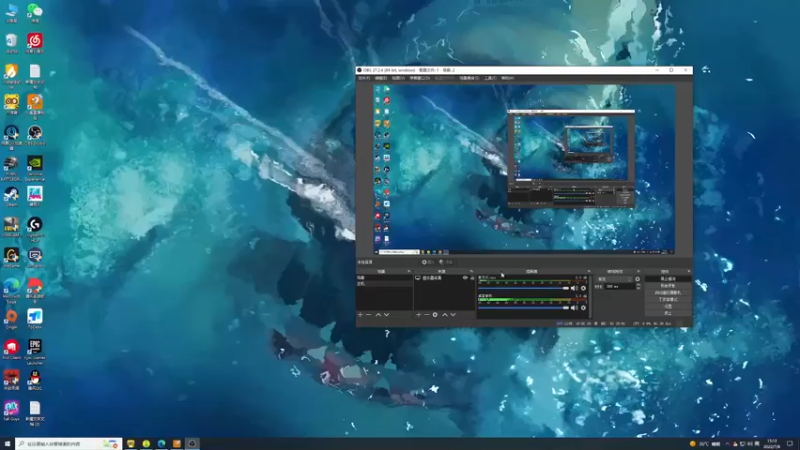Screen dimensions: 800x450
Task: Select Fall Guys desktop icon
Action: (11, 411)
